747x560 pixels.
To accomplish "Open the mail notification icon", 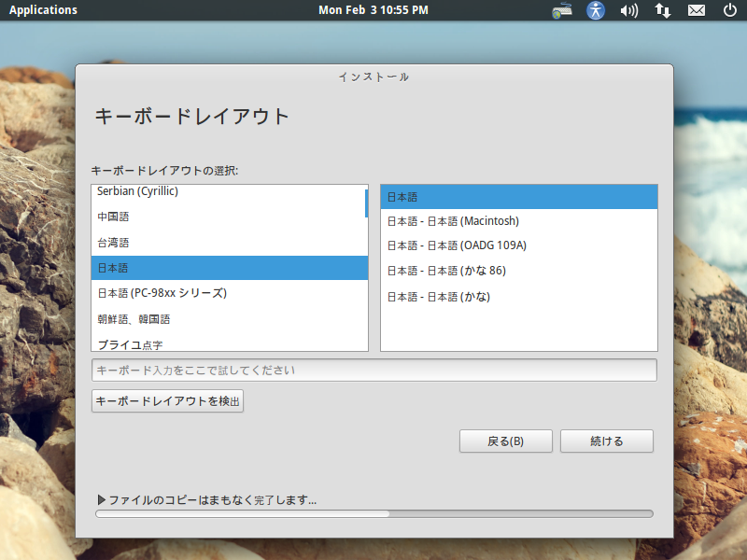I will [x=697, y=10].
